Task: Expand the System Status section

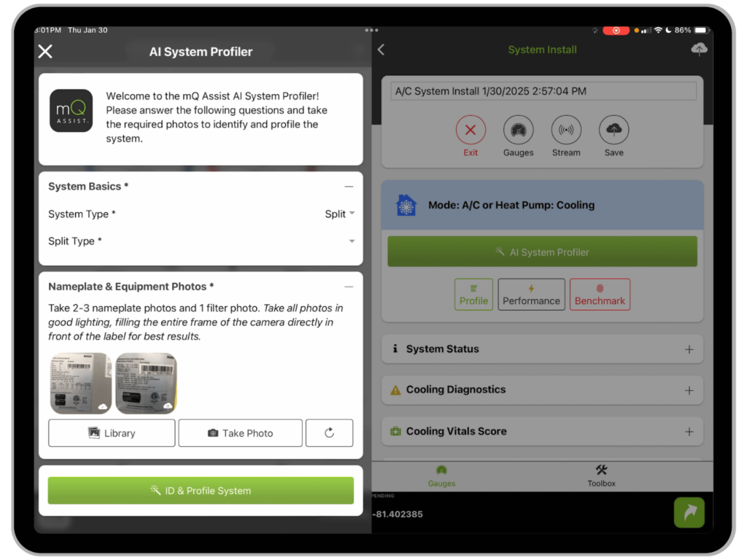Action: click(x=690, y=349)
